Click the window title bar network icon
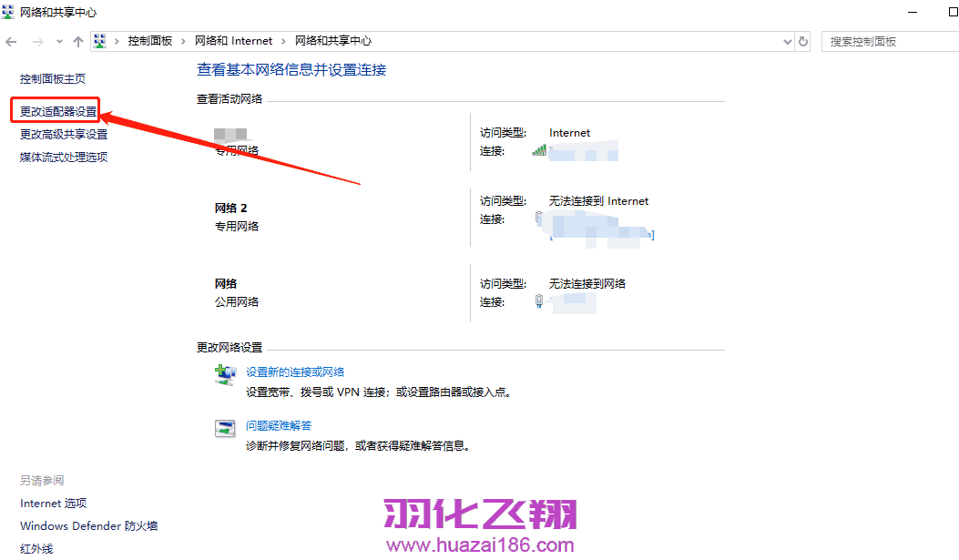Image resolution: width=959 pixels, height=560 pixels. 8,12
